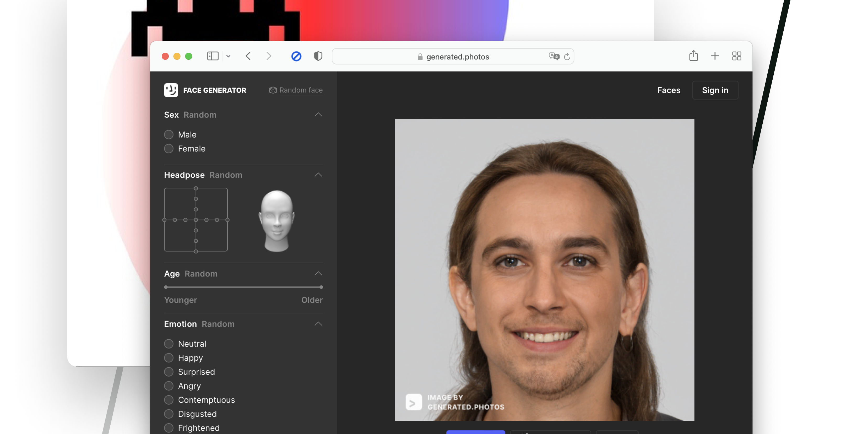Click the Random face link
Viewport: 868px width, 434px height.
301,90
